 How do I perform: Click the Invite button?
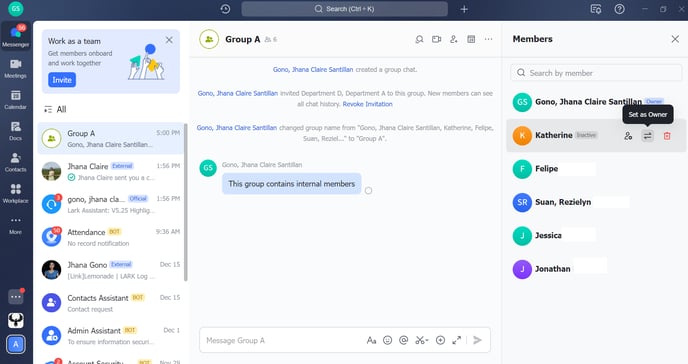[62, 80]
